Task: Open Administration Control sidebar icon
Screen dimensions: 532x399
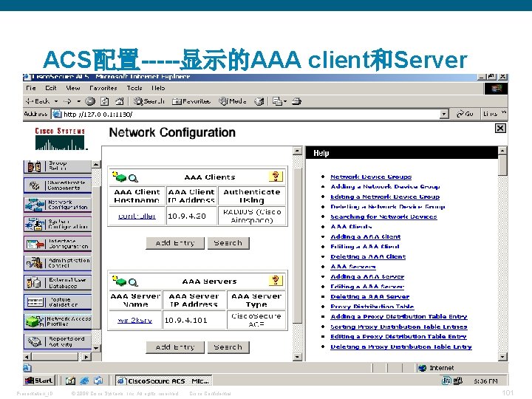Action: point(34,263)
